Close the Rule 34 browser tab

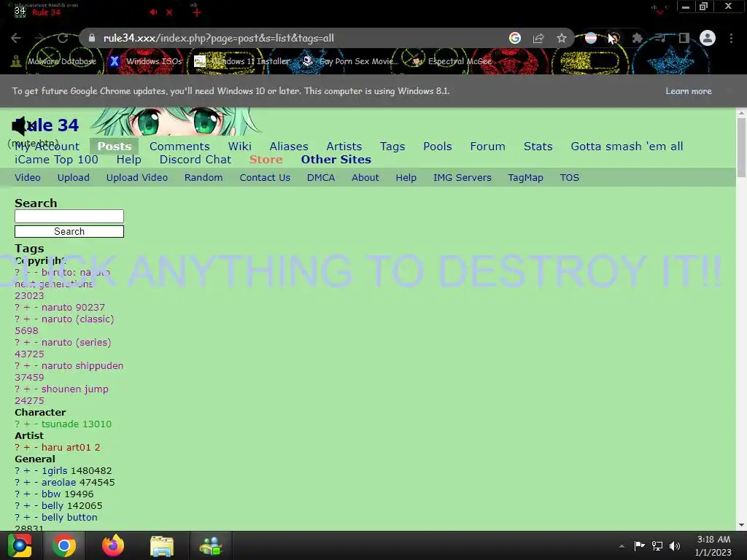(x=169, y=12)
